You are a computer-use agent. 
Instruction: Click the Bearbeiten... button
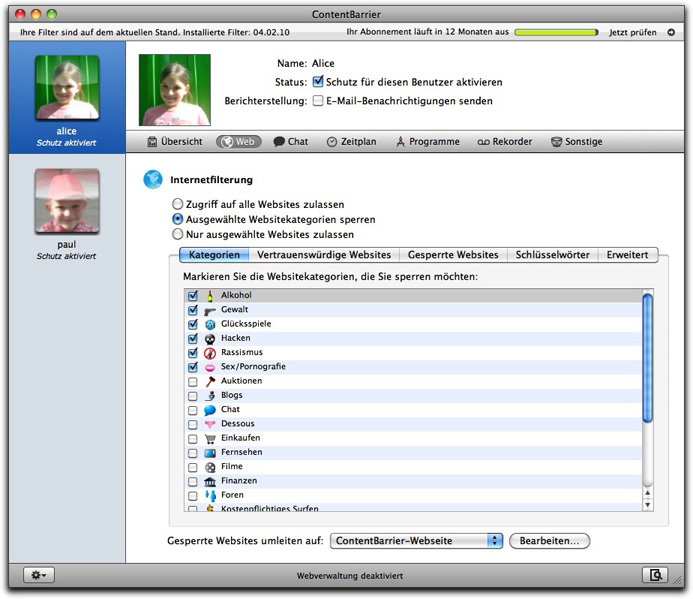549,541
